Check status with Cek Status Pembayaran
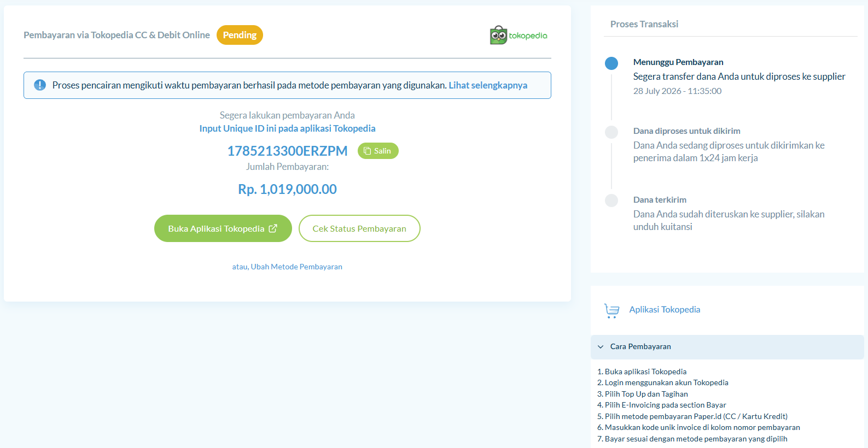This screenshot has width=868, height=448. pos(359,228)
